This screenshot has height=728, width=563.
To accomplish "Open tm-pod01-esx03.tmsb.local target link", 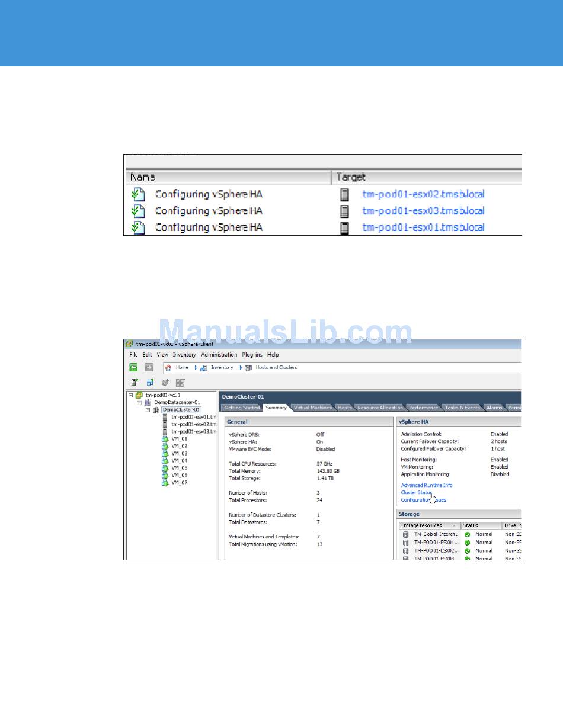I will click(x=423, y=211).
